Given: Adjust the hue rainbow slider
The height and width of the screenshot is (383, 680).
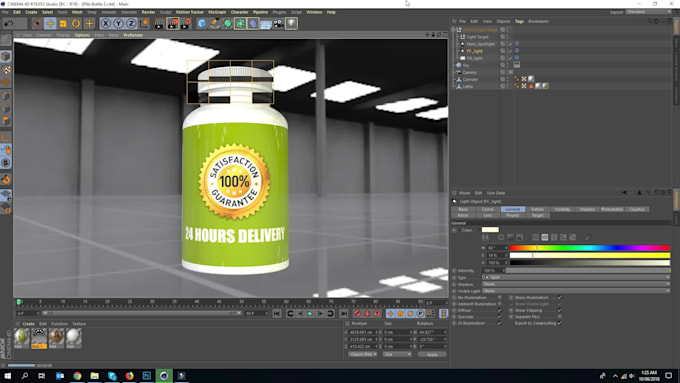Looking at the screenshot, I should point(590,248).
